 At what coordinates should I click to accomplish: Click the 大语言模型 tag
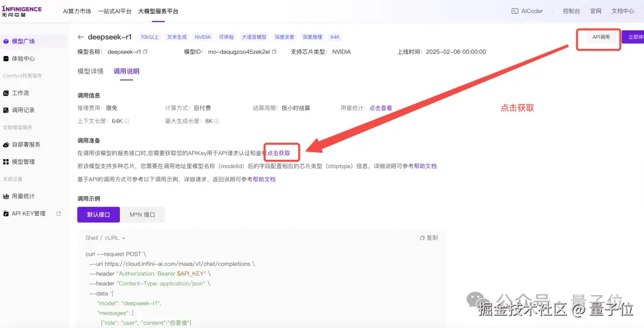point(254,37)
